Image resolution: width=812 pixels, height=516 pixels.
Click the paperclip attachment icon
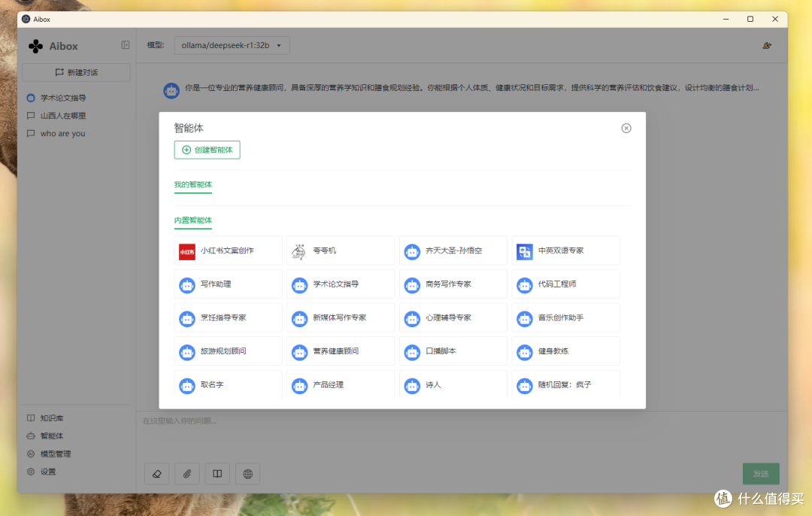tap(187, 474)
